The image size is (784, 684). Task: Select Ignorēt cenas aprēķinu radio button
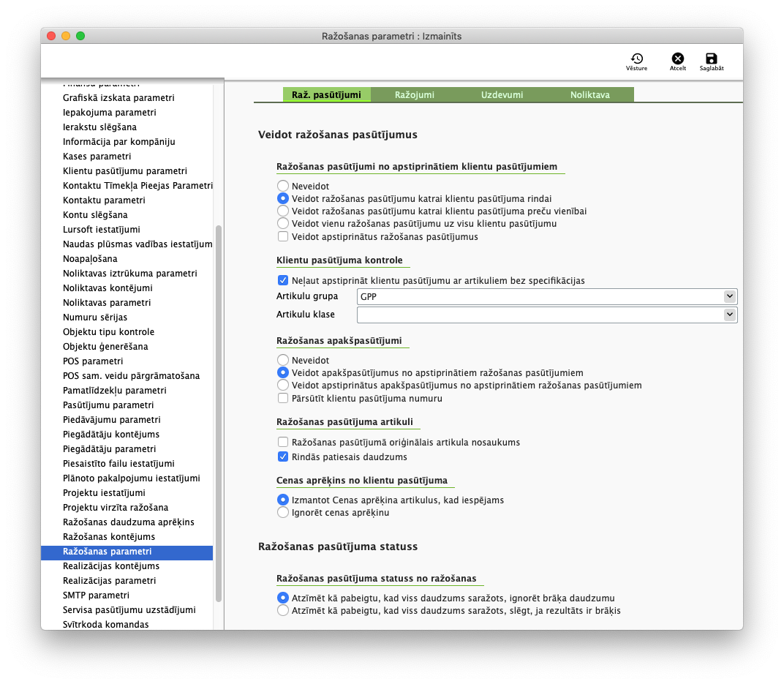(283, 513)
